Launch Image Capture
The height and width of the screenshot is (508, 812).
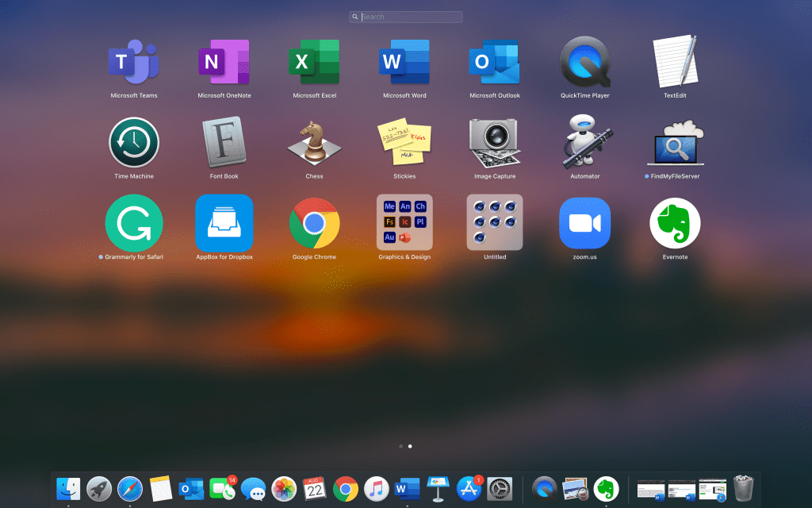pos(495,143)
